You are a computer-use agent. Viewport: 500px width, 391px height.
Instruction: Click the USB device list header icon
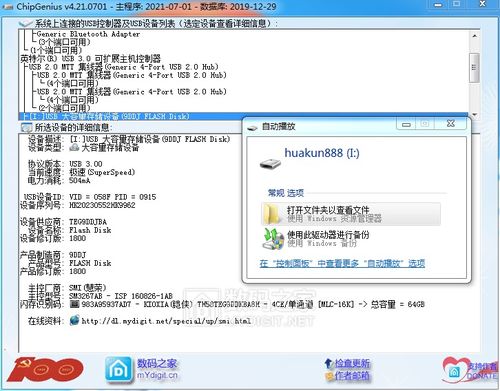coord(25,23)
